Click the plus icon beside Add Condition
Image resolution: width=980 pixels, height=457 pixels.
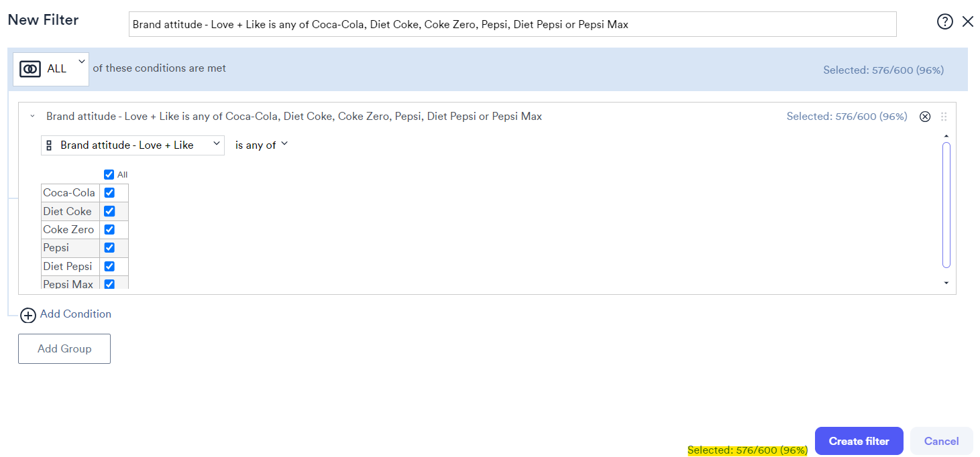pyautogui.click(x=28, y=315)
